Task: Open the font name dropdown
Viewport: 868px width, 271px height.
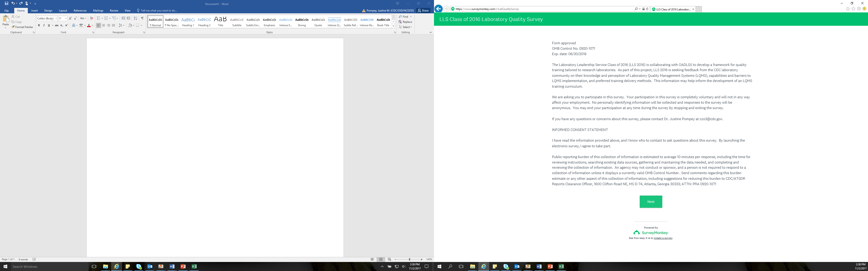Action: [x=56, y=19]
